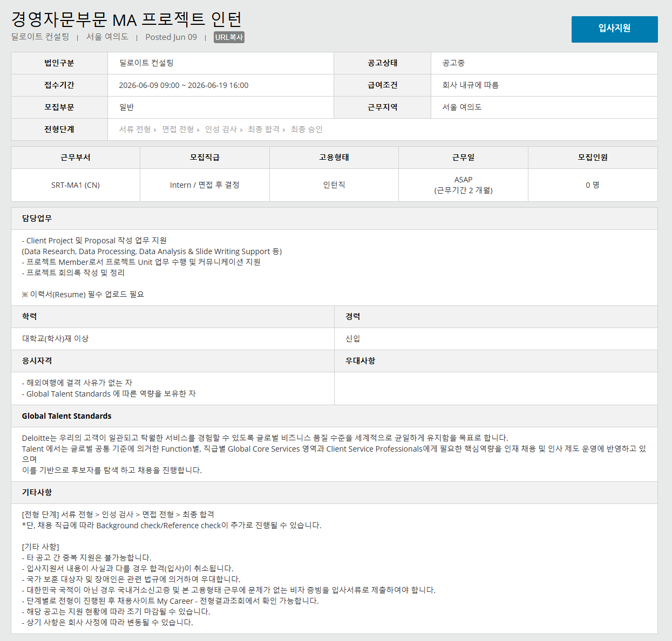Image resolution: width=672 pixels, height=641 pixels.
Task: Copy the URL with URL복사 button
Action: [229, 37]
